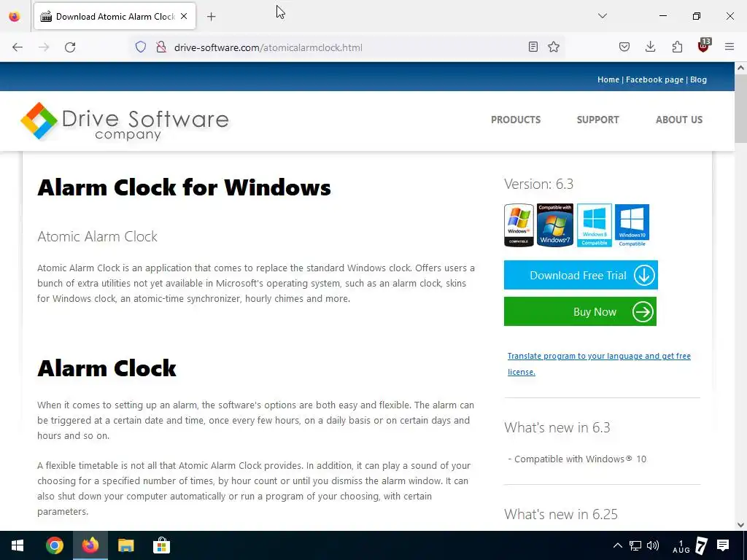Viewport: 747px width, 560px height.
Task: Expand the list all tabs chevron
Action: pyautogui.click(x=602, y=16)
